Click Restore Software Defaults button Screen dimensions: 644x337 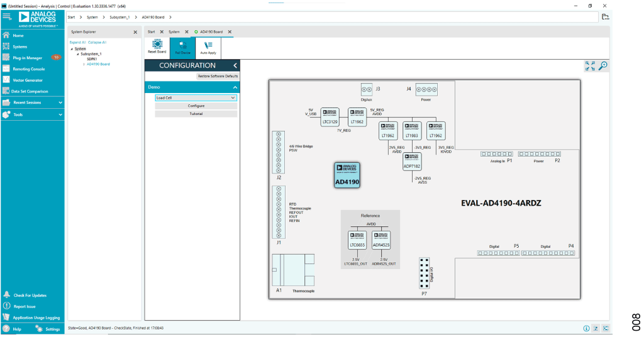click(218, 75)
